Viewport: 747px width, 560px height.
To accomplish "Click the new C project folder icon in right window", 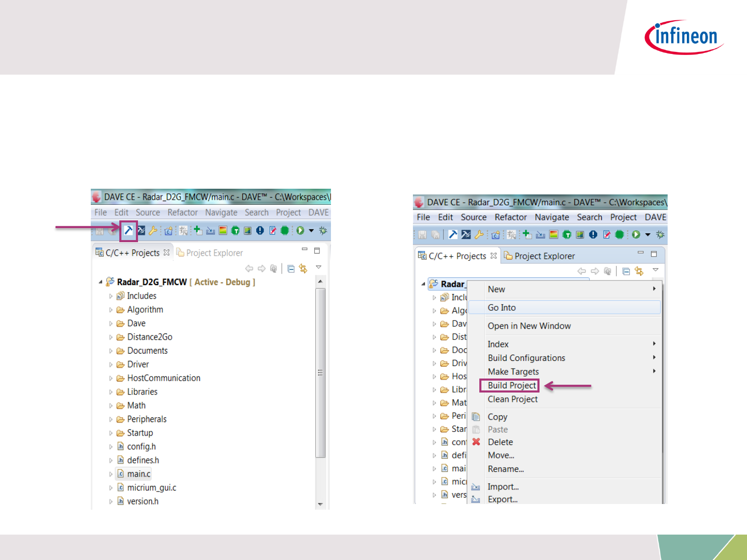I will [496, 235].
